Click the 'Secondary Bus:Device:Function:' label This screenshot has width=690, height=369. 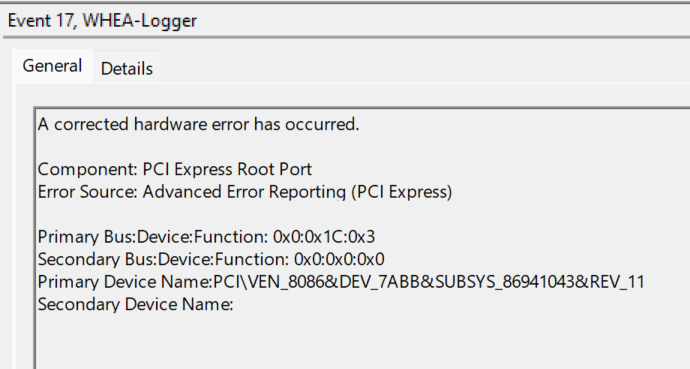click(x=163, y=259)
